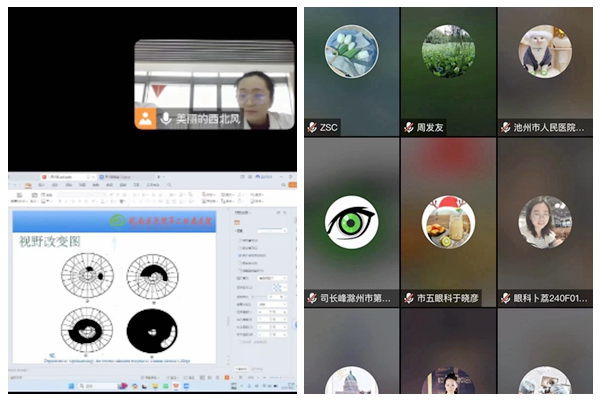Click the 市五眼科于晓彦 name label
Screen dimensions: 600x400
pos(447,298)
